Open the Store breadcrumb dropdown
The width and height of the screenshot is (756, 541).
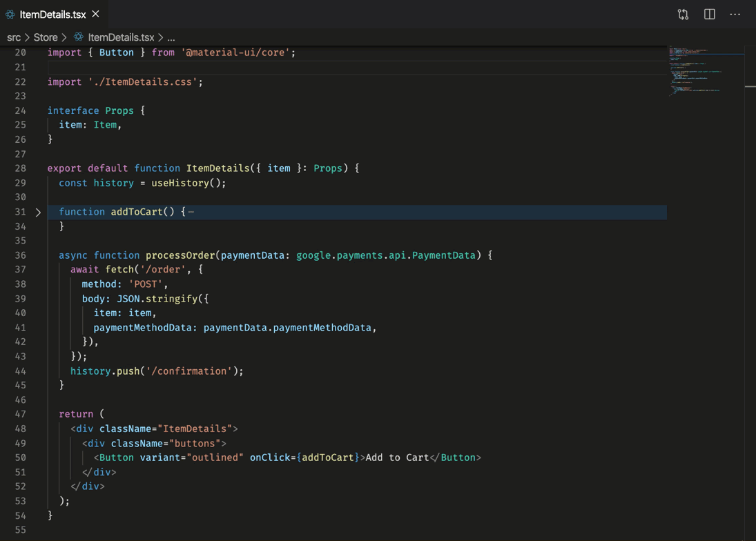46,37
